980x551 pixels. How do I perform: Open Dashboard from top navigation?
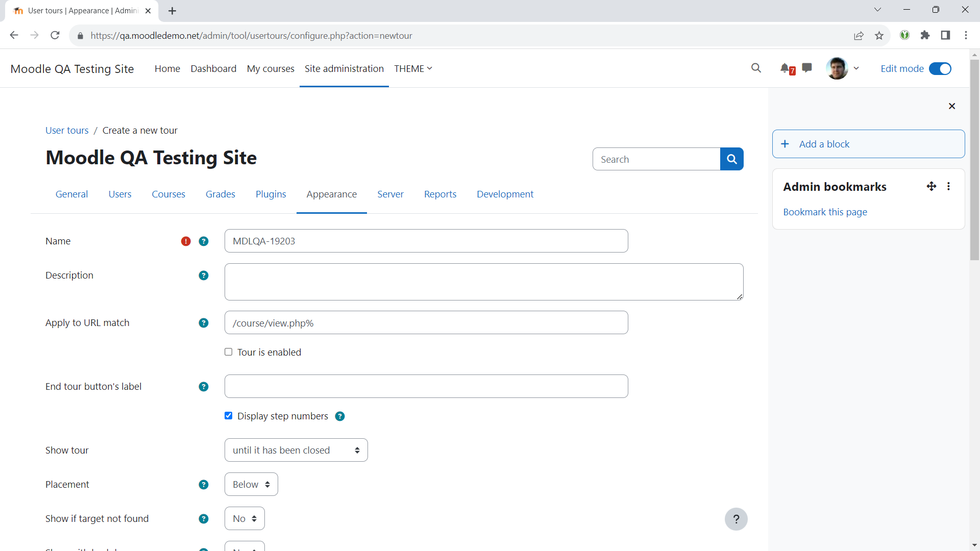point(213,68)
